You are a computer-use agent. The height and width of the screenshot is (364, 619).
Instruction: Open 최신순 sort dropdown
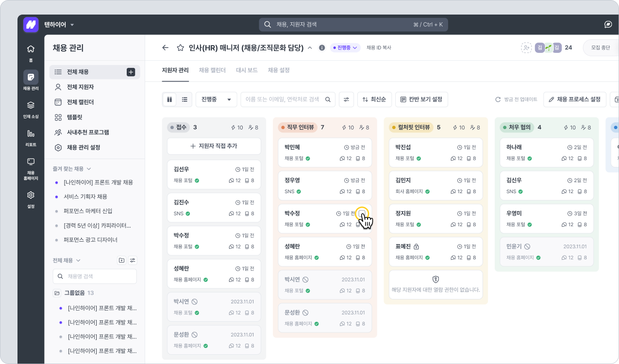click(374, 99)
